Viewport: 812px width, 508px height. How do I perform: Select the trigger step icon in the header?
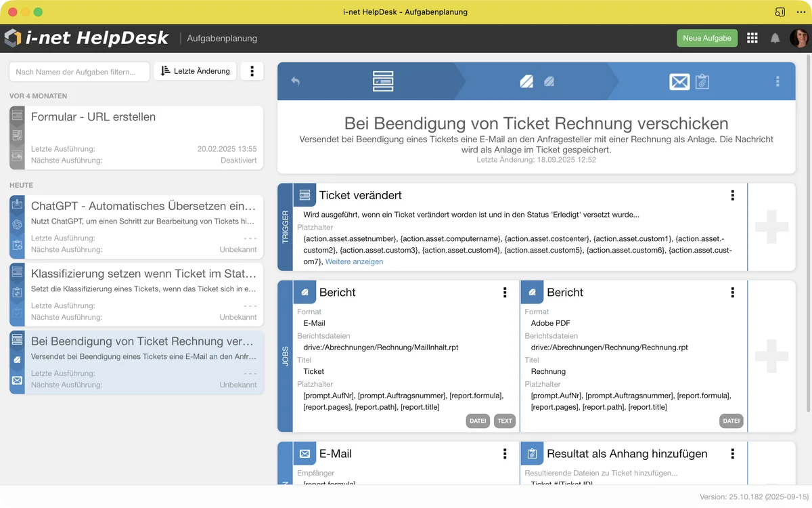tap(383, 81)
